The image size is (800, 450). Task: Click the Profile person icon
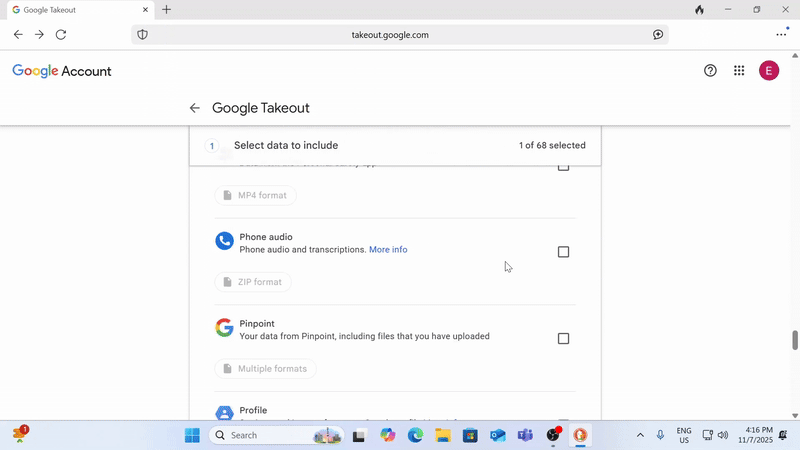point(224,413)
